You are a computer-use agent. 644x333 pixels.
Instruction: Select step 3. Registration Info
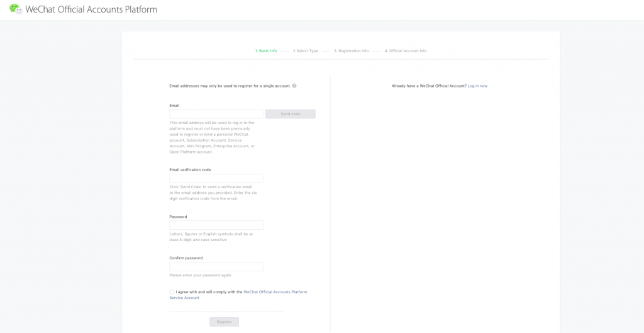click(x=351, y=51)
